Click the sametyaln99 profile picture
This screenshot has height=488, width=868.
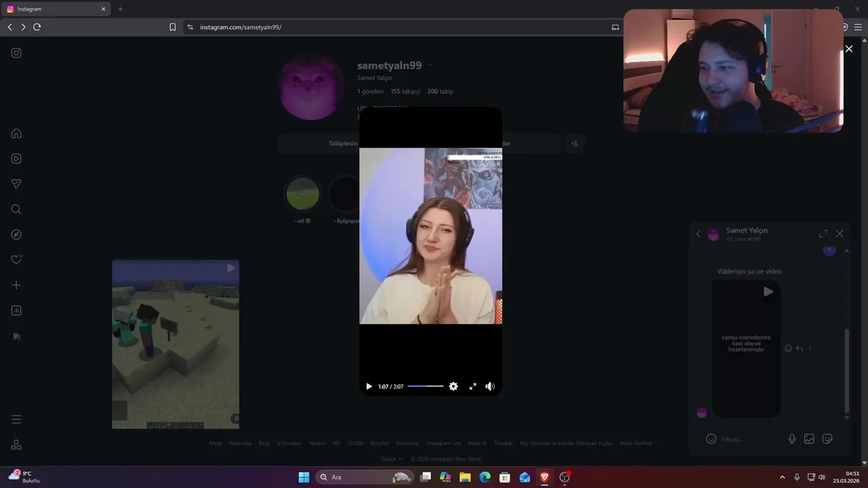click(x=312, y=87)
